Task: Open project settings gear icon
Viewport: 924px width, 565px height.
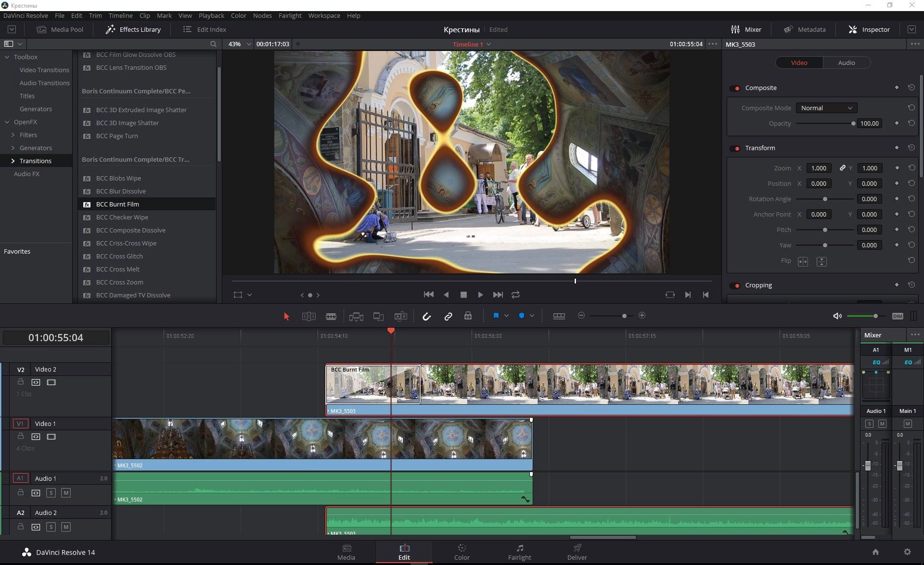Action: pyautogui.click(x=907, y=552)
